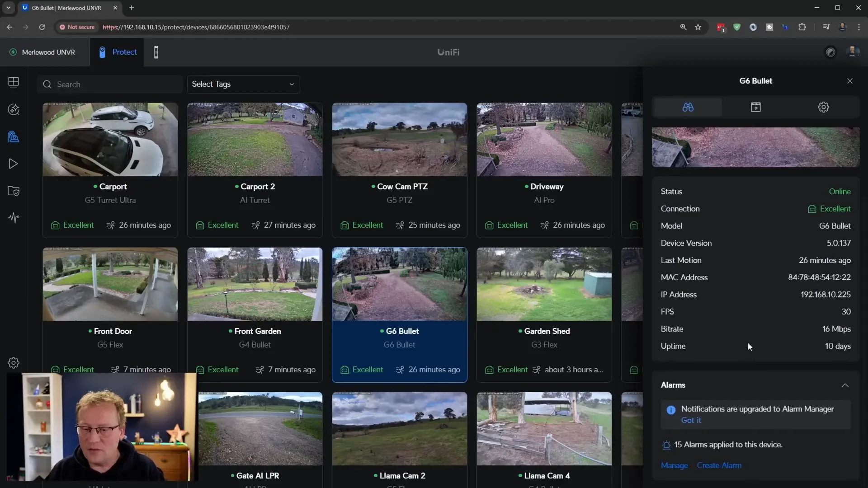This screenshot has height=488, width=868.
Task: Open the dashboard grid view in sidebar
Action: tap(14, 82)
